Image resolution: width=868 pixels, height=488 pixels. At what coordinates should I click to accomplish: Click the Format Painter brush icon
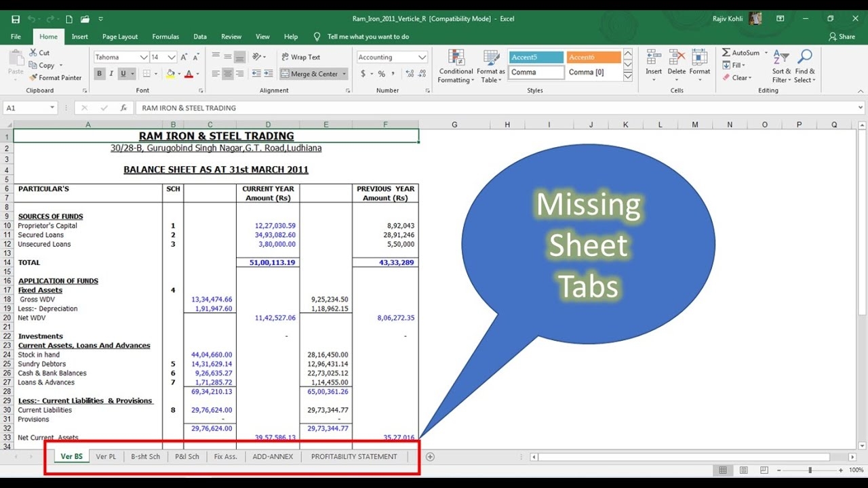pos(33,78)
